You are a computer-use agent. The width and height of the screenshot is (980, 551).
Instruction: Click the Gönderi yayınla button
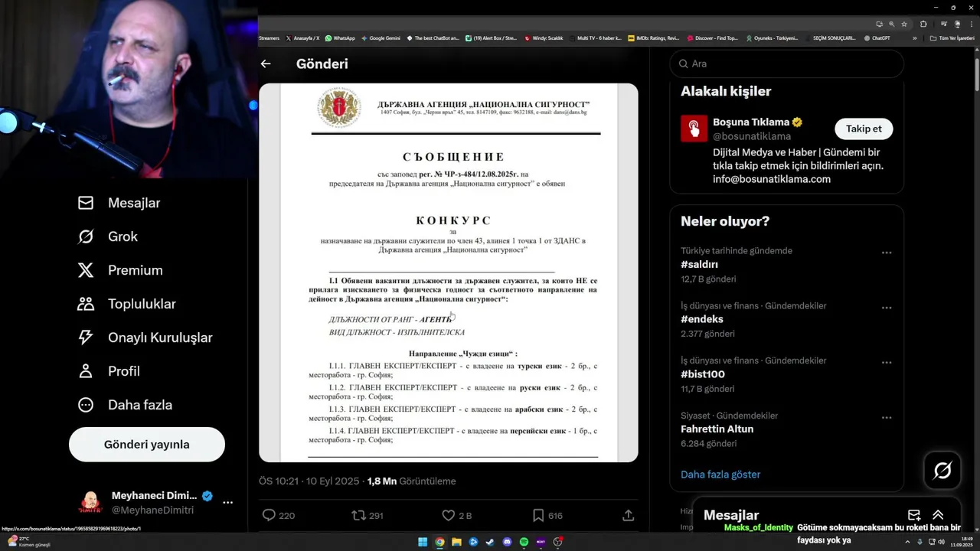(x=147, y=445)
